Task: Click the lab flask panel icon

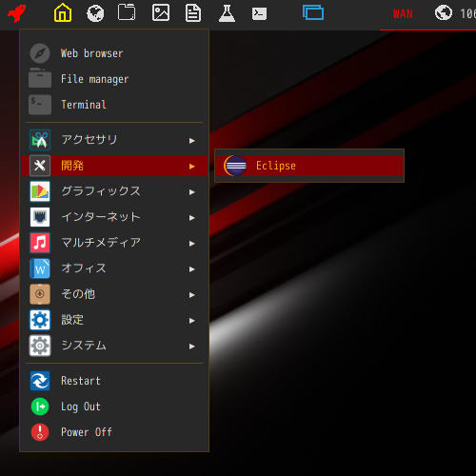Action: (x=227, y=13)
